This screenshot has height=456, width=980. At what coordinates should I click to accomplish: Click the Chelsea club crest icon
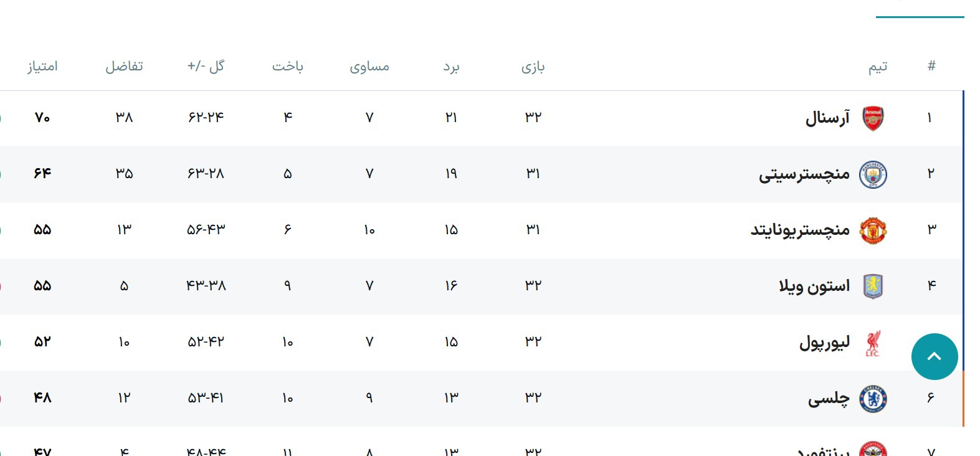873,399
